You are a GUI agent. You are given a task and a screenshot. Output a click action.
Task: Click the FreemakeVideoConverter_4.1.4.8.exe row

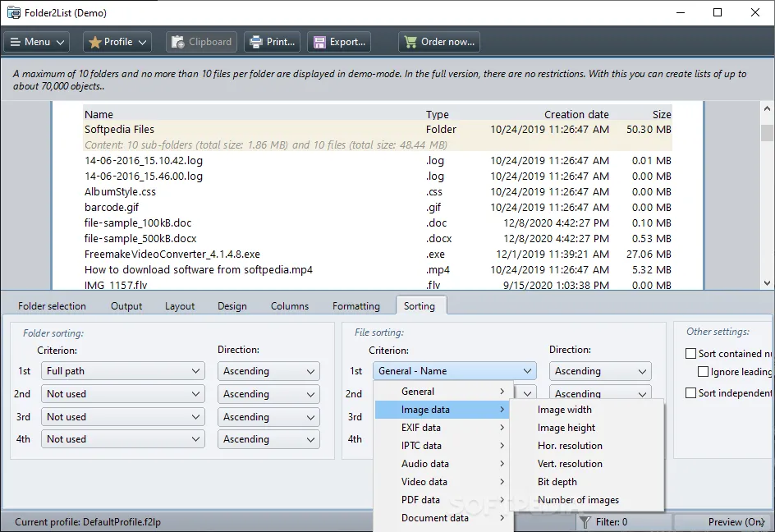click(378, 255)
